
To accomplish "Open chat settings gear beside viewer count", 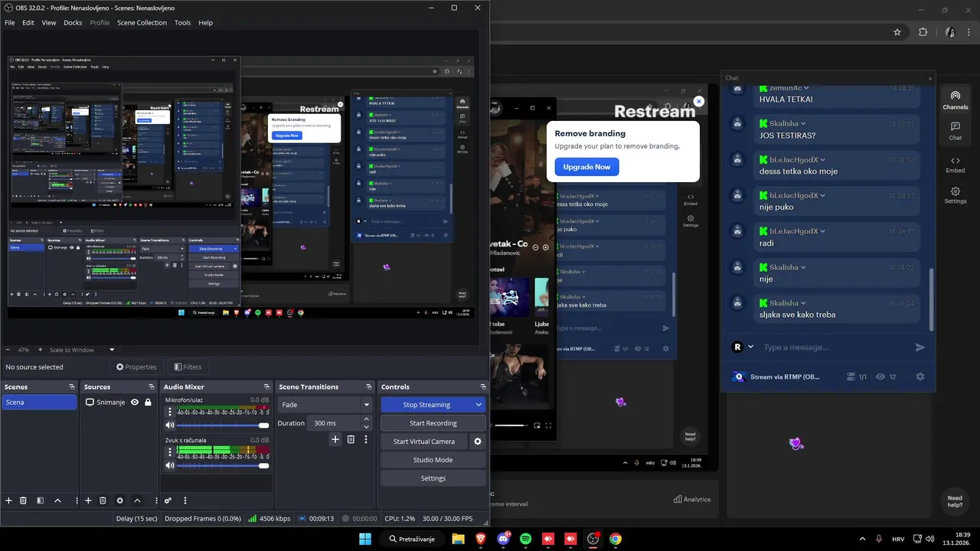I will coord(920,377).
